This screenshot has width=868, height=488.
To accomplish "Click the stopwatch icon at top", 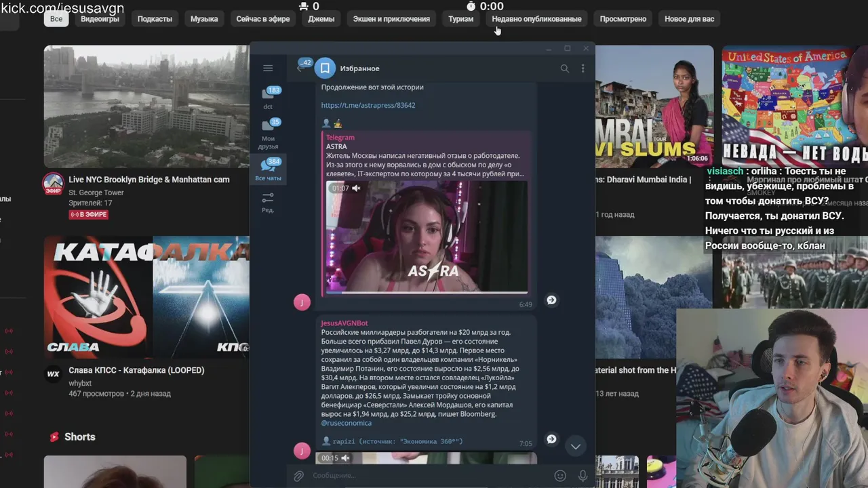I will coord(471,6).
